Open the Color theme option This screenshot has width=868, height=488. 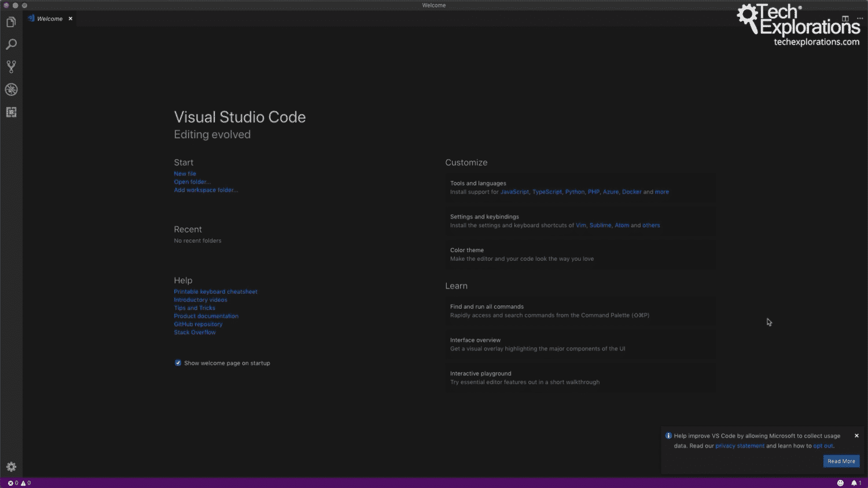580,254
